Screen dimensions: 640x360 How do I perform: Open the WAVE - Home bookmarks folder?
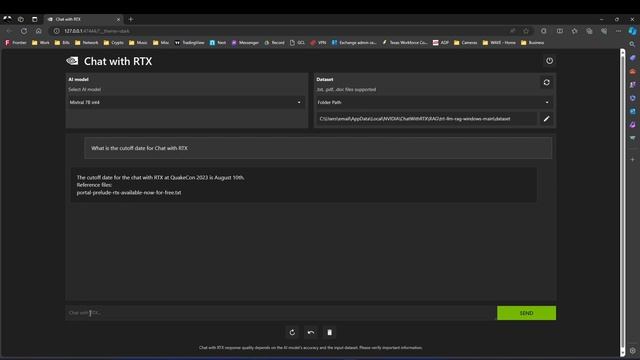tap(499, 42)
